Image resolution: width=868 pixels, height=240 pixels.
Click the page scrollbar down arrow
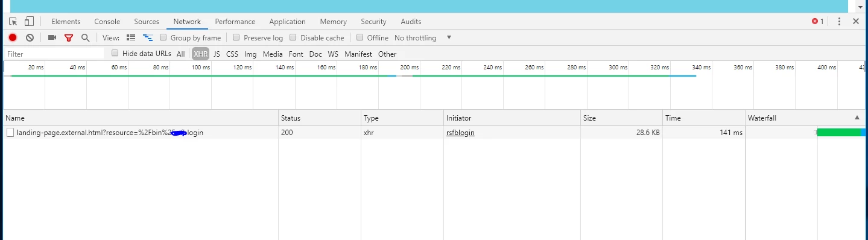point(860,7)
